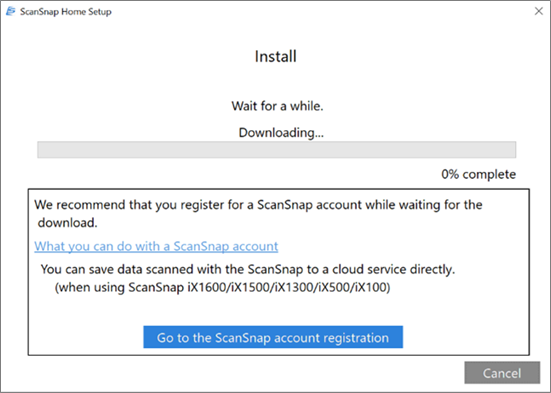This screenshot has width=551, height=393.
Task: Open 'What you can do with a ScanSnap account' link
Action: (x=156, y=246)
